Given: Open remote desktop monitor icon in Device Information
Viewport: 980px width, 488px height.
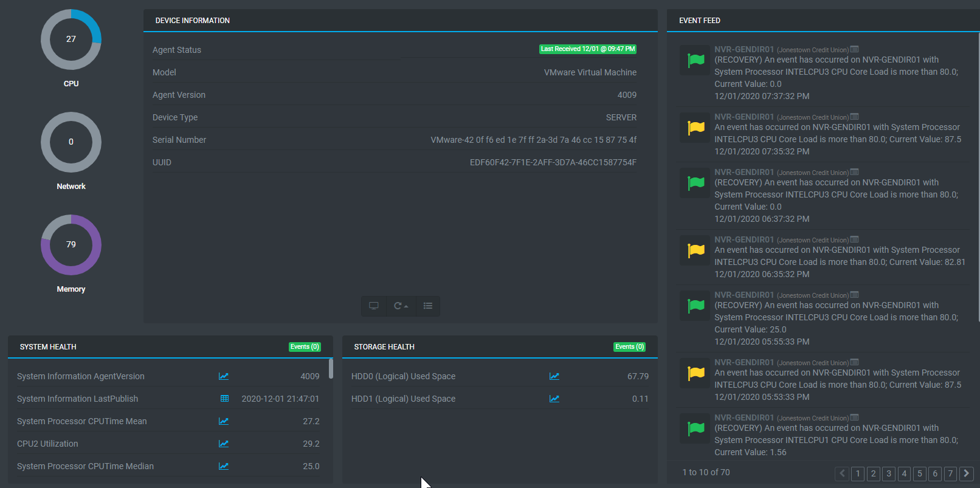Looking at the screenshot, I should (x=374, y=306).
